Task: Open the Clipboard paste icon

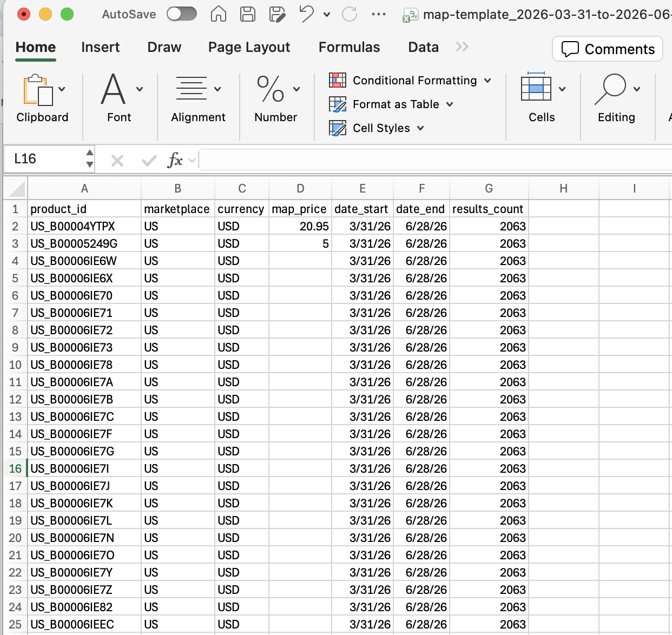Action: click(38, 90)
